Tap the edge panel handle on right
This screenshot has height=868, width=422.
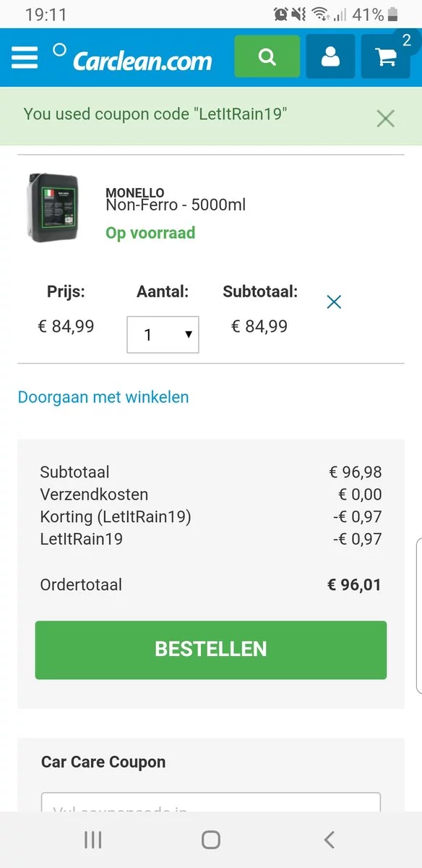pyautogui.click(x=419, y=615)
